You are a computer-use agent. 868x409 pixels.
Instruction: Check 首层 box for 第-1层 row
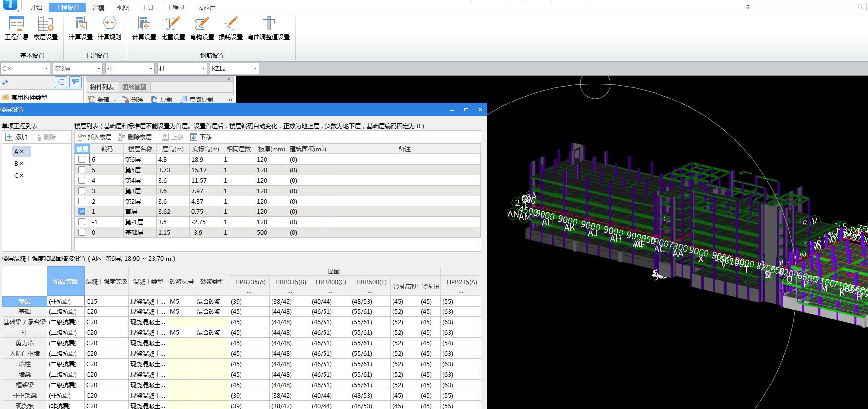(82, 222)
